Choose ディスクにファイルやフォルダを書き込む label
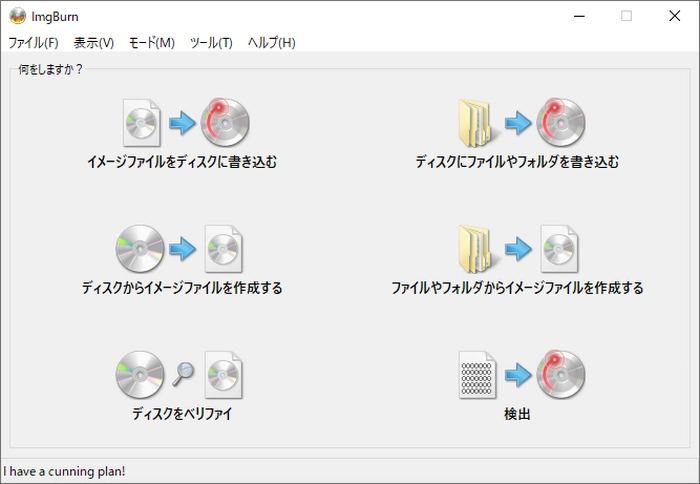The width and height of the screenshot is (700, 484). coord(517,162)
